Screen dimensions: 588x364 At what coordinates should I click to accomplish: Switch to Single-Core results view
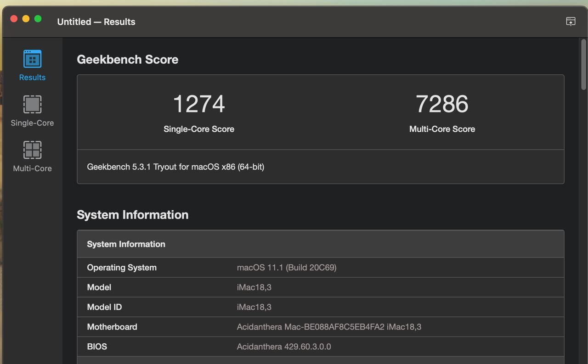pos(32,111)
